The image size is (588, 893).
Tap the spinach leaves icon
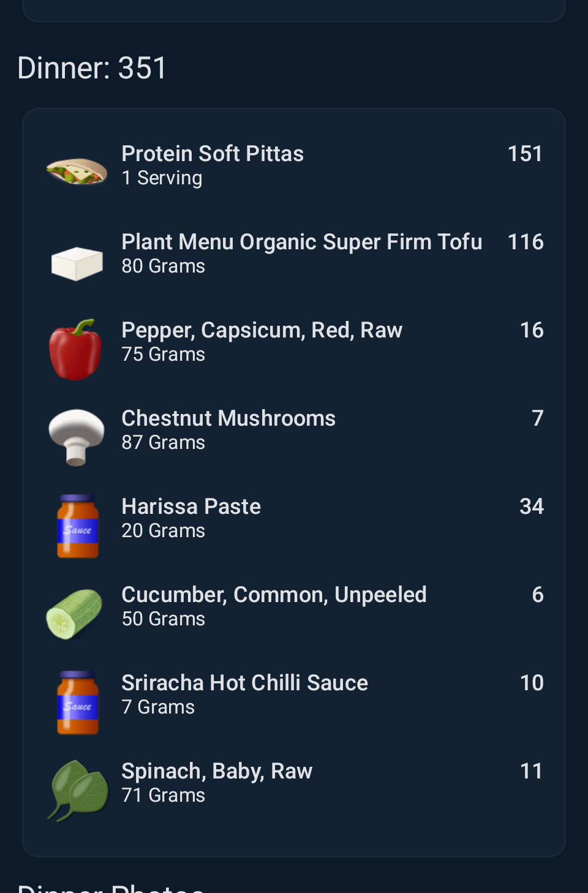78,791
